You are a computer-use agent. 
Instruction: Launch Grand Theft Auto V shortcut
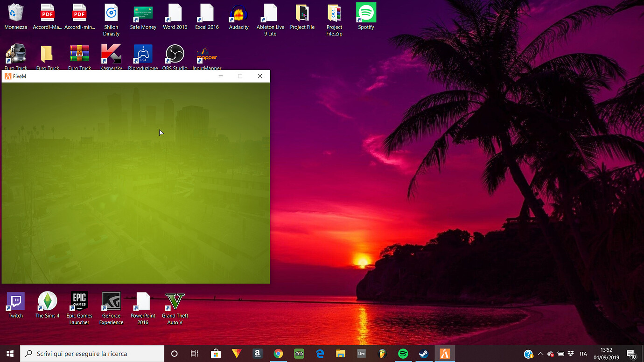click(x=175, y=302)
